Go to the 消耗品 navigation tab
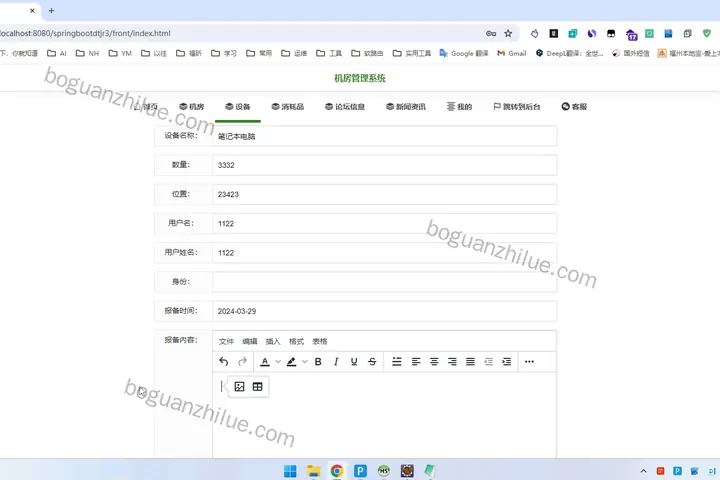 288,107
